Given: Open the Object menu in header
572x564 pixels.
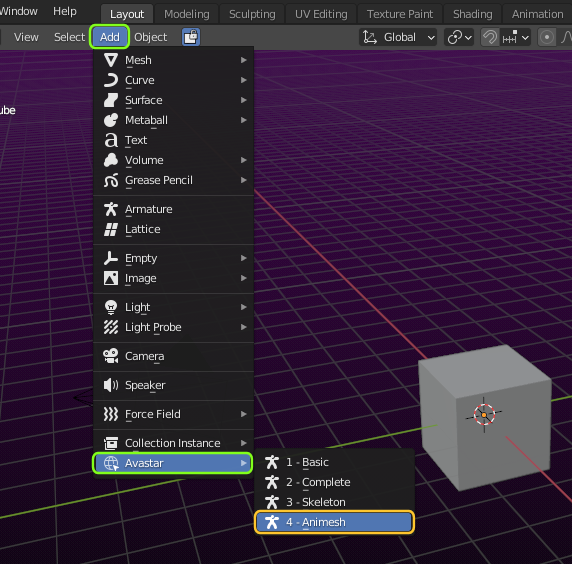Looking at the screenshot, I should tap(150, 37).
